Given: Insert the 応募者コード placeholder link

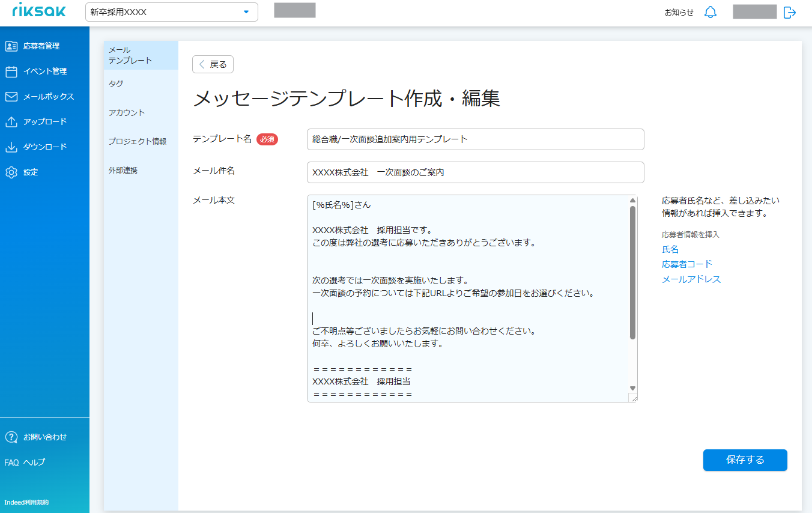Looking at the screenshot, I should 687,264.
